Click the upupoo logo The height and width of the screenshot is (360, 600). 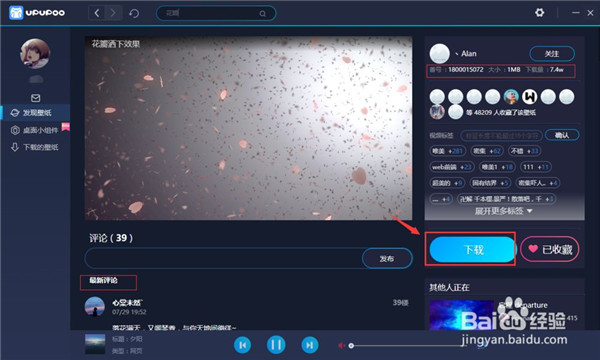click(x=37, y=13)
